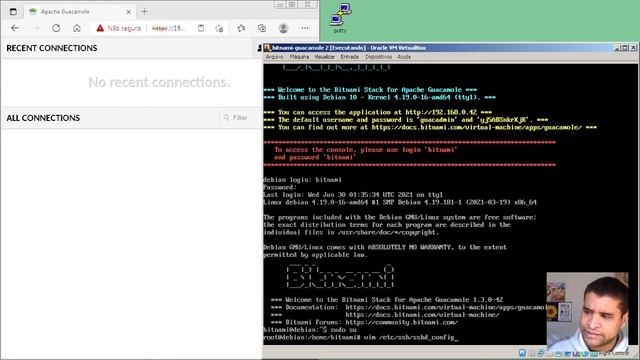The image size is (640, 360).
Task: Click the http://192.168.0.42 line in terminal
Action: 378,112
